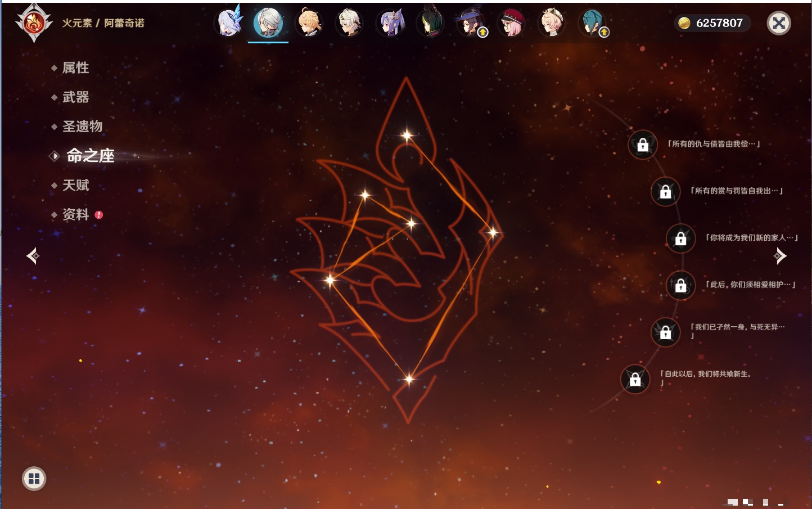The width and height of the screenshot is (812, 509).
Task: Click the upgrade arrow badge on Xingqiu's avatar
Action: pos(604,33)
